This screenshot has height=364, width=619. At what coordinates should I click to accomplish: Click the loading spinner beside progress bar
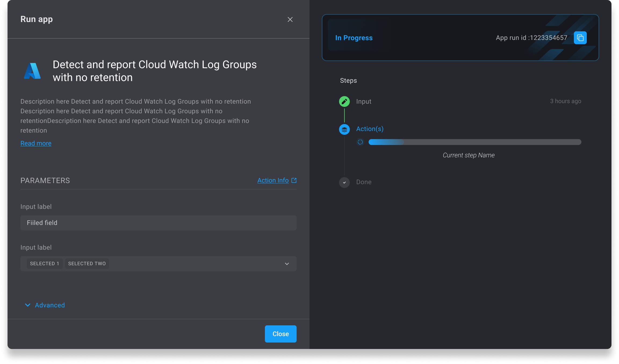[x=360, y=142]
